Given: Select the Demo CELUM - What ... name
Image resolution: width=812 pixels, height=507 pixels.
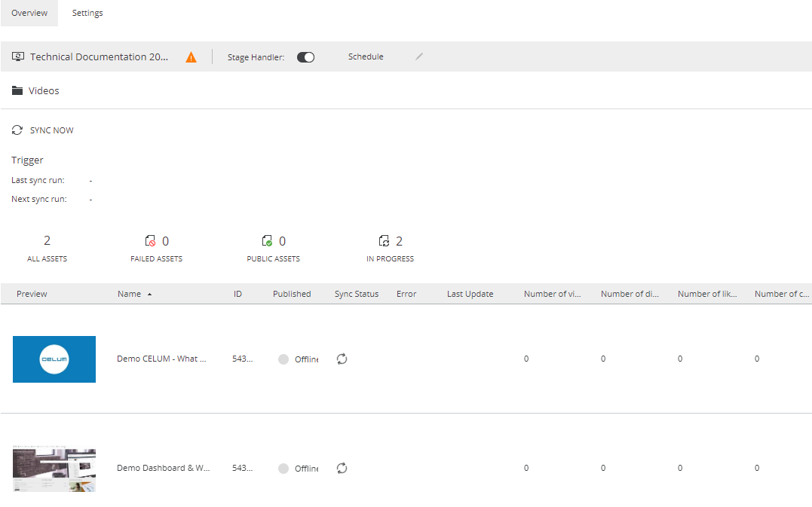Looking at the screenshot, I should 161,359.
